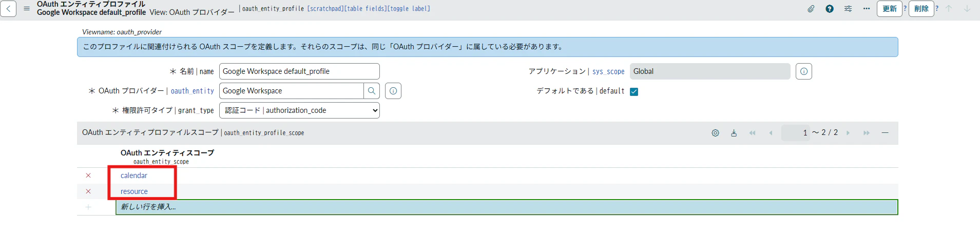The height and width of the screenshot is (234, 980).
Task: Go to next page of scope list
Action: pos(848,133)
